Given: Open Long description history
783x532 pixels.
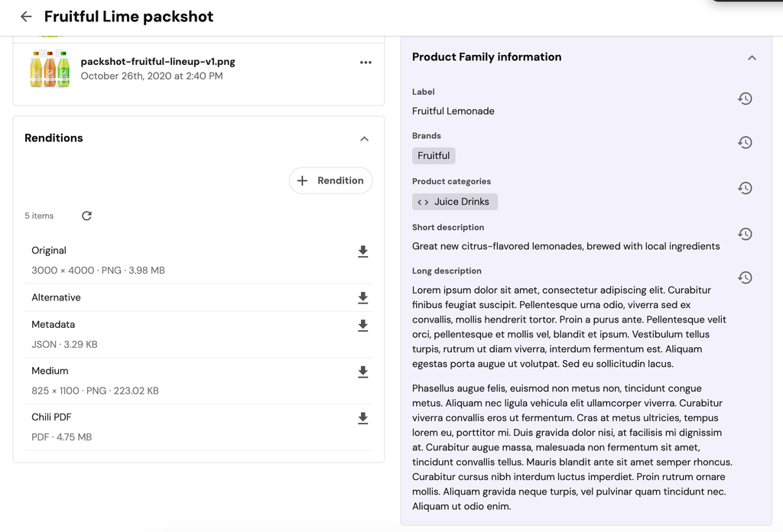Looking at the screenshot, I should pyautogui.click(x=745, y=277).
